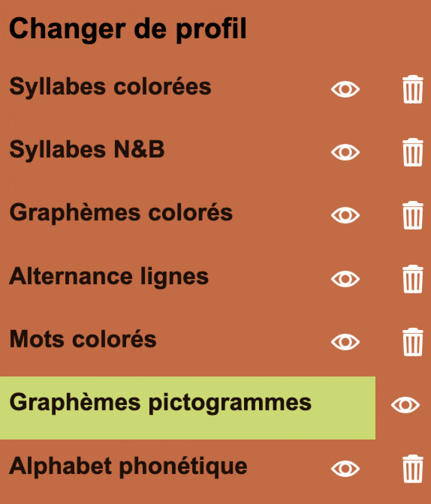Select the Syllabes N&B profile
The height and width of the screenshot is (504, 431).
87,150
